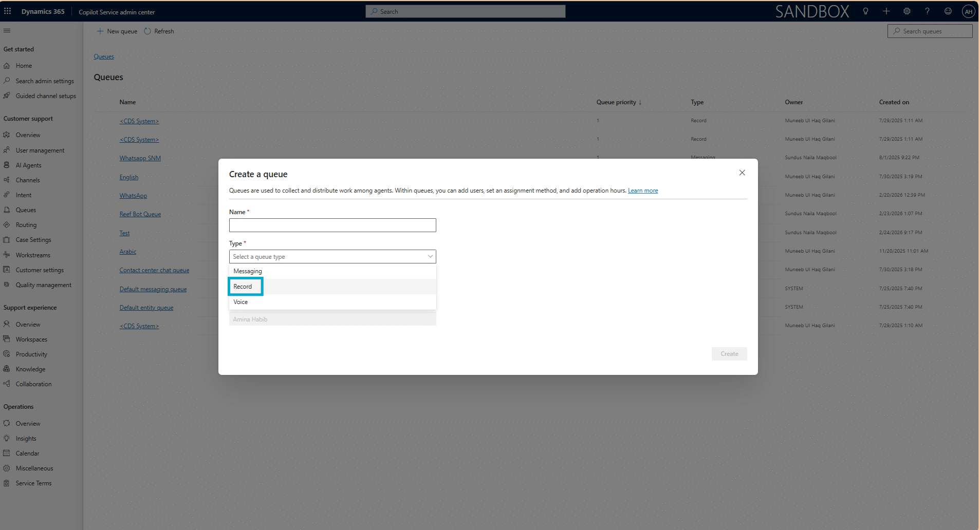Pick Voice from the type list
Viewport: 980px width, 530px height.
(x=332, y=302)
